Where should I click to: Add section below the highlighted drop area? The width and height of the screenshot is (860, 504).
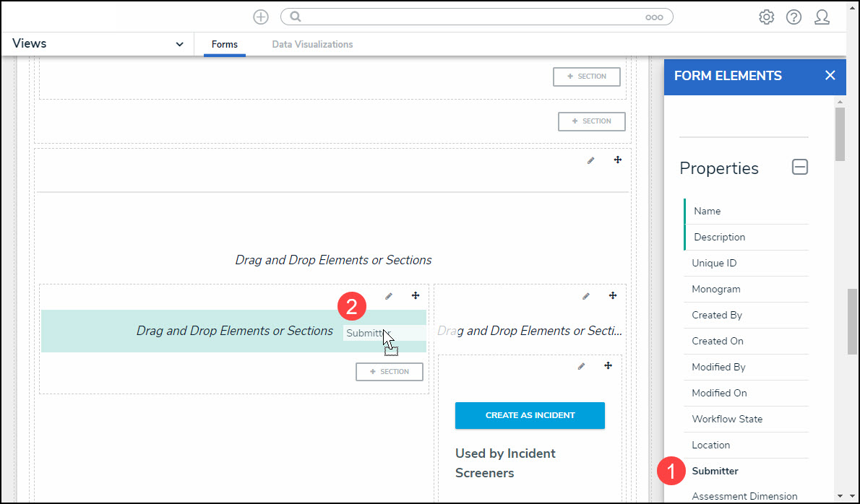pyautogui.click(x=390, y=372)
